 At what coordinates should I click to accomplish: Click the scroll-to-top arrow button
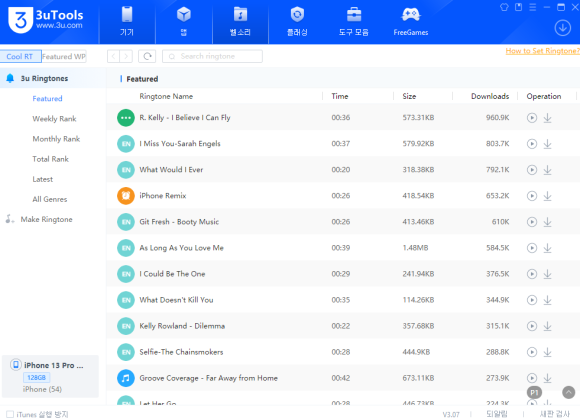point(569,392)
